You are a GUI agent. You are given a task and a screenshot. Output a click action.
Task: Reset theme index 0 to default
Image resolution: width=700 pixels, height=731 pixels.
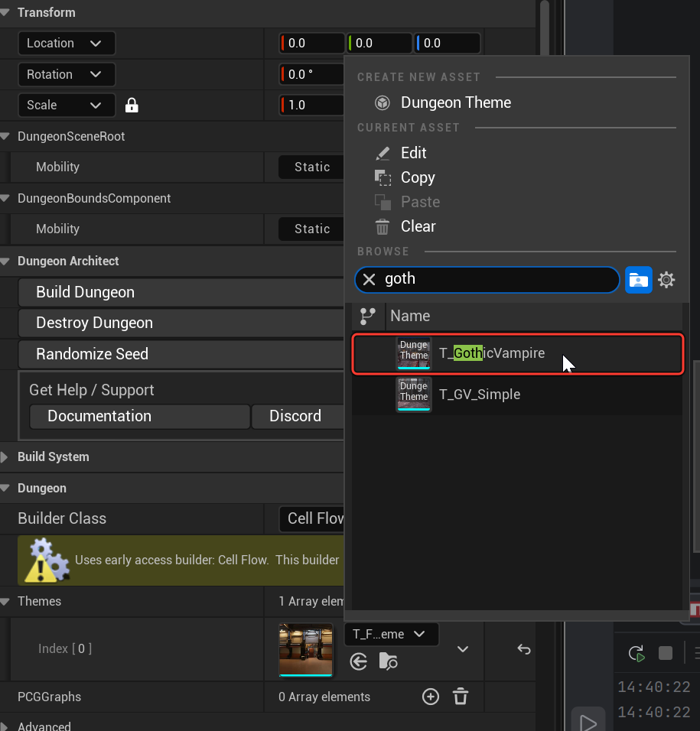[x=524, y=649]
